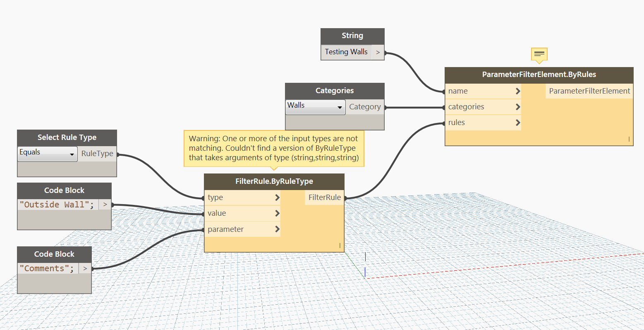Click the Testing Walls text field
The height and width of the screenshot is (330, 644).
click(346, 52)
